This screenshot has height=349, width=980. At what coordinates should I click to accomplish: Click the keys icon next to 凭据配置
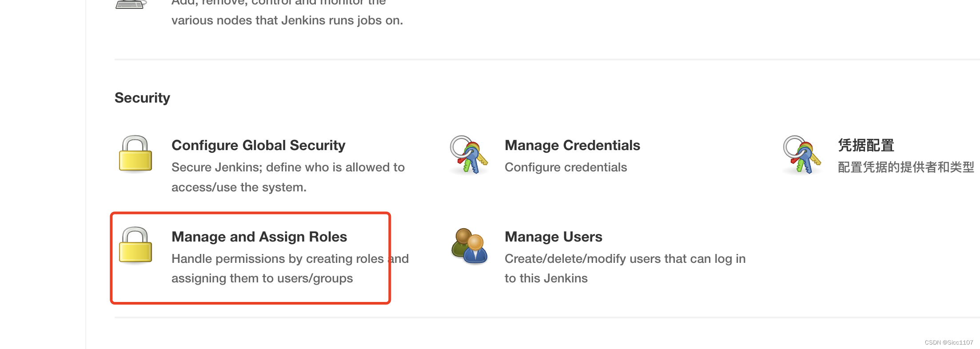pos(802,155)
